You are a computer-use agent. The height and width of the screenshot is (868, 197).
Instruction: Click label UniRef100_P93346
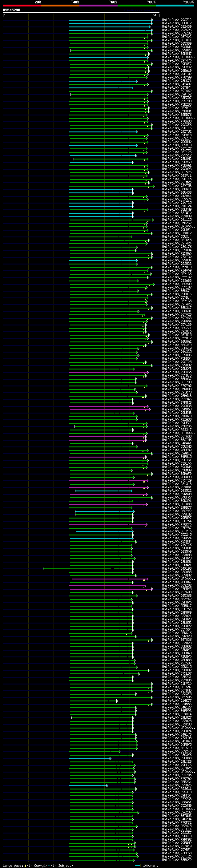coord(177,399)
